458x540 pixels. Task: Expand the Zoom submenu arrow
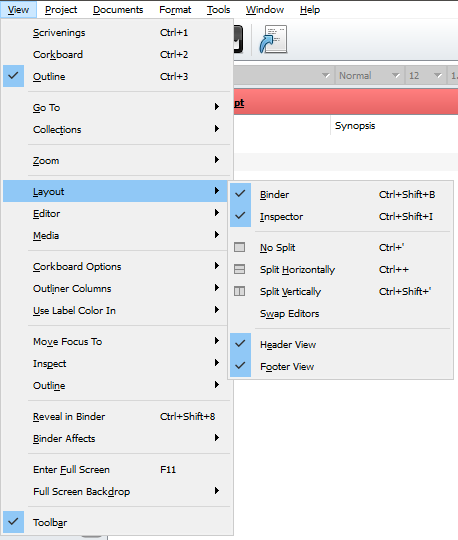pos(217,160)
